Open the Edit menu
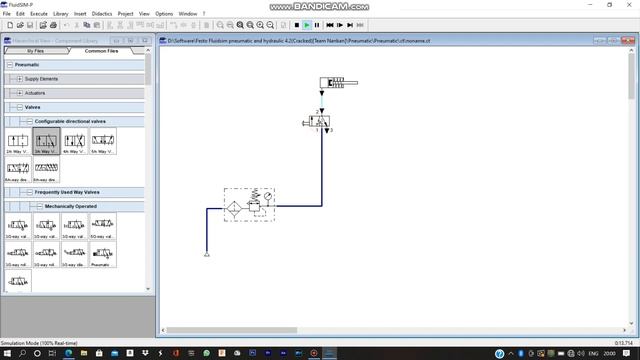 click(20, 14)
